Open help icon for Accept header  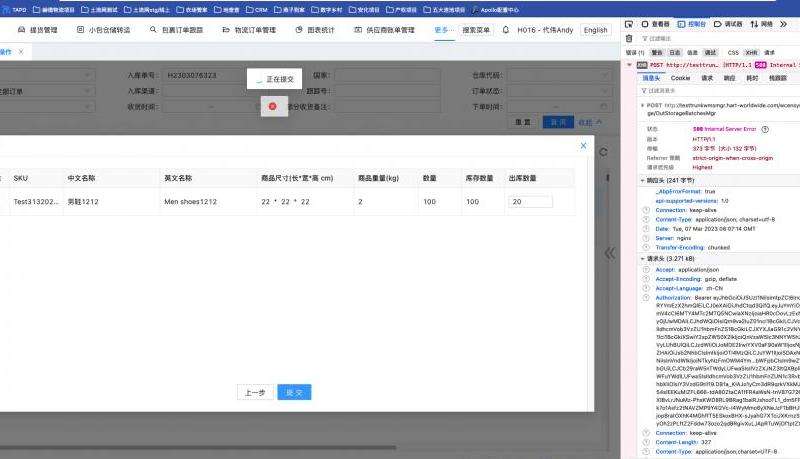click(646, 270)
